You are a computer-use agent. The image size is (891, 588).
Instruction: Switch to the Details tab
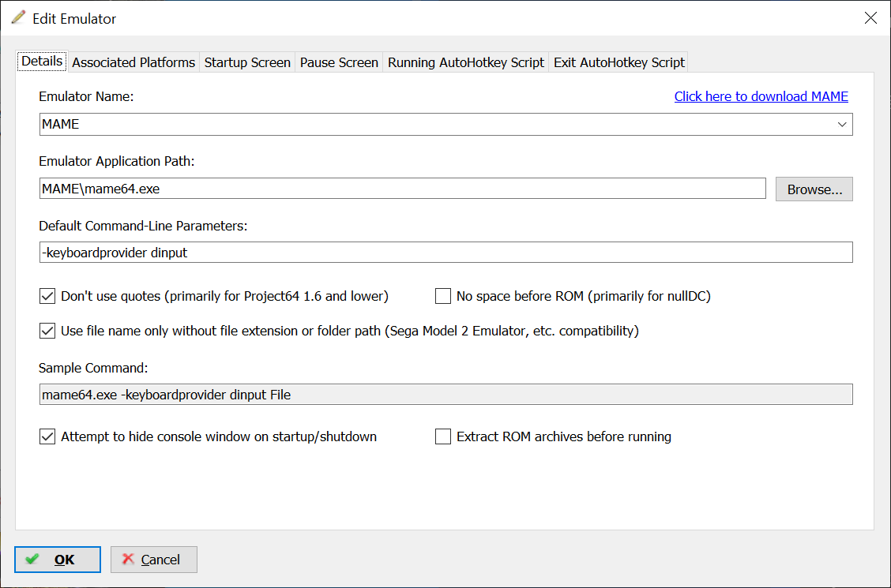coord(42,62)
